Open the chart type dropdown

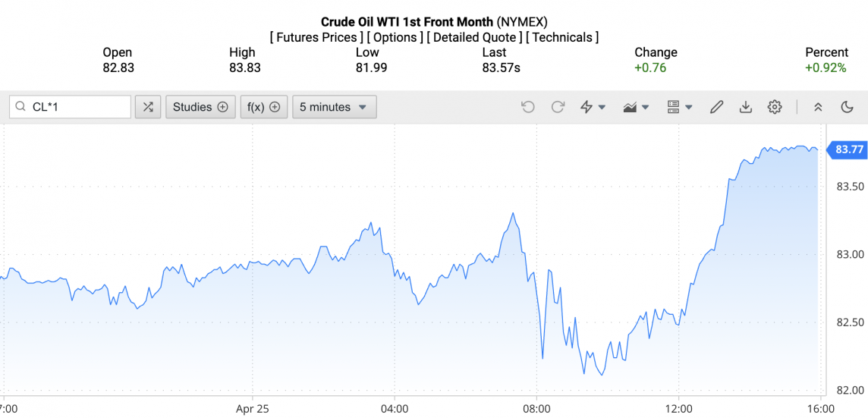click(x=636, y=107)
